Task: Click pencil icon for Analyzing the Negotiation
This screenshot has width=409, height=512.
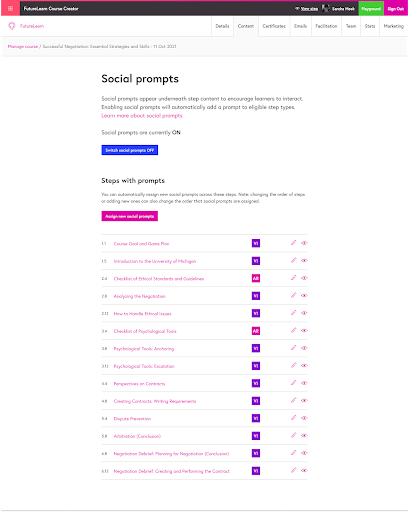Action: (293, 295)
